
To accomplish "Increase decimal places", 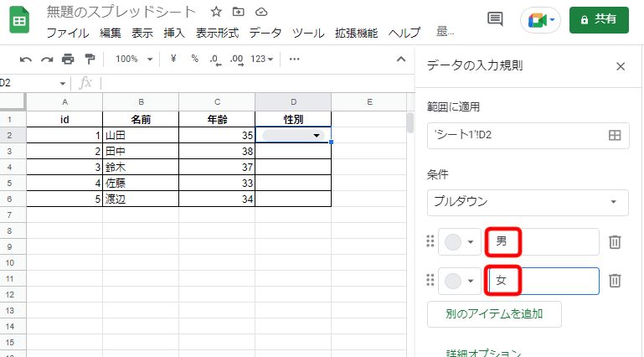I will pos(236,59).
